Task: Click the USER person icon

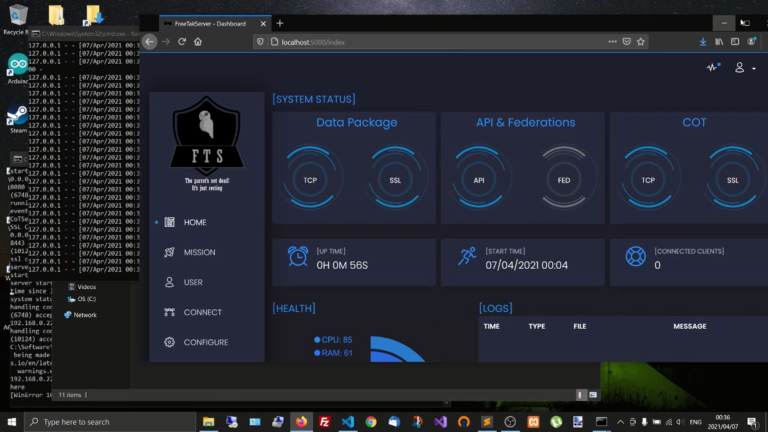Action: 169,282
